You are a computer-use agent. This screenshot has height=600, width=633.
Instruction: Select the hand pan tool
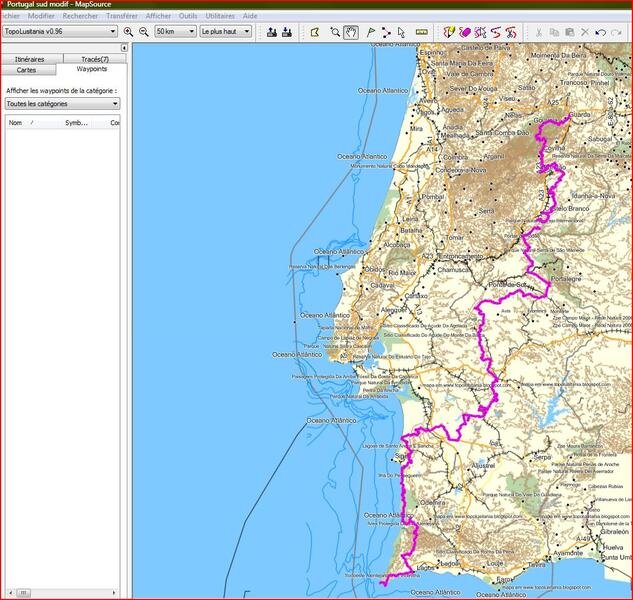point(351,32)
